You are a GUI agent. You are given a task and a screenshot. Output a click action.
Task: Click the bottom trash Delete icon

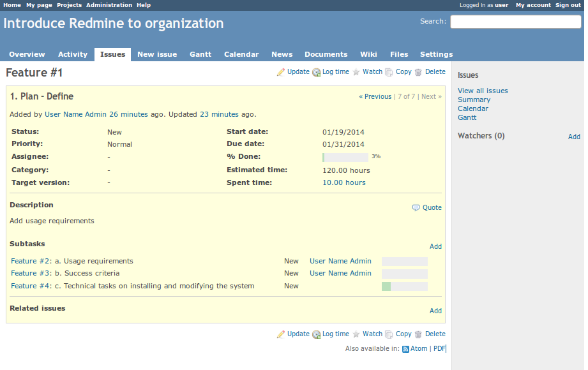click(418, 334)
